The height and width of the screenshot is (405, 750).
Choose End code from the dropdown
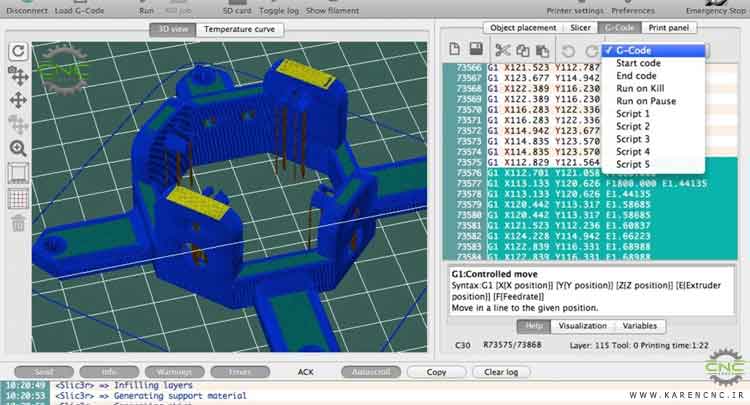pyautogui.click(x=653, y=76)
